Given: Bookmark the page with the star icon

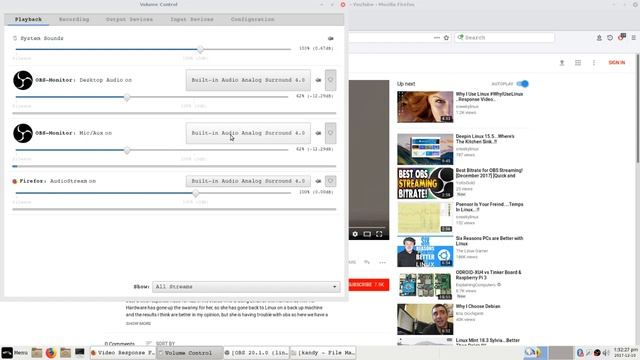Looking at the screenshot, I should coord(446,38).
